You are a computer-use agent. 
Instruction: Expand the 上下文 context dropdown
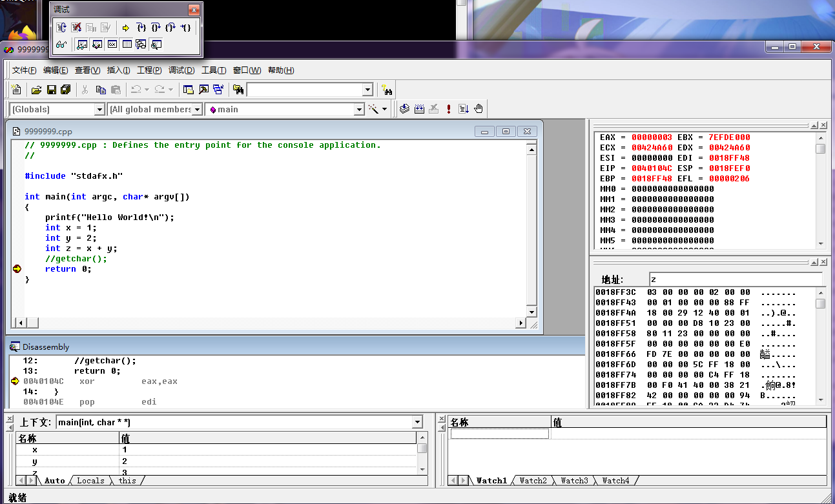coord(417,422)
